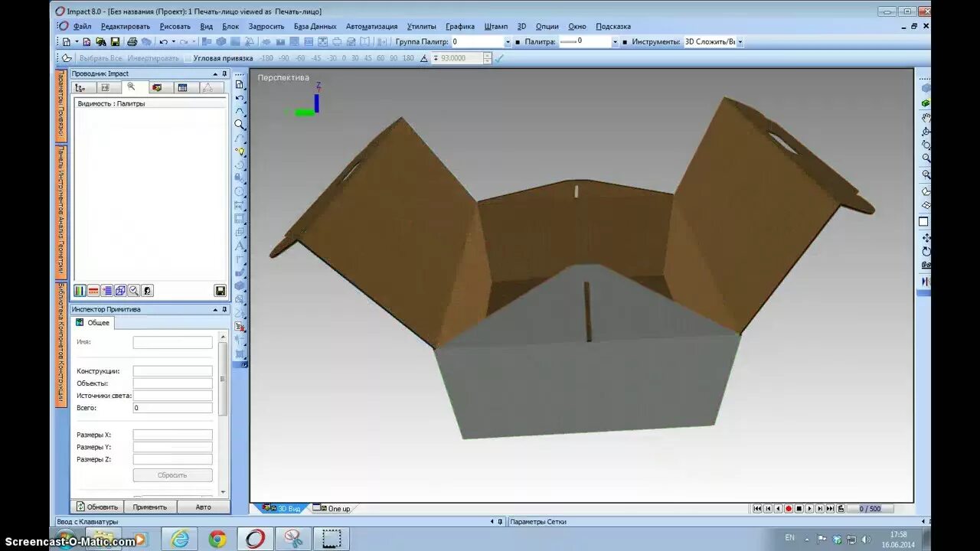Click the Print icon in main toolbar
980x551 pixels.
(x=132, y=42)
